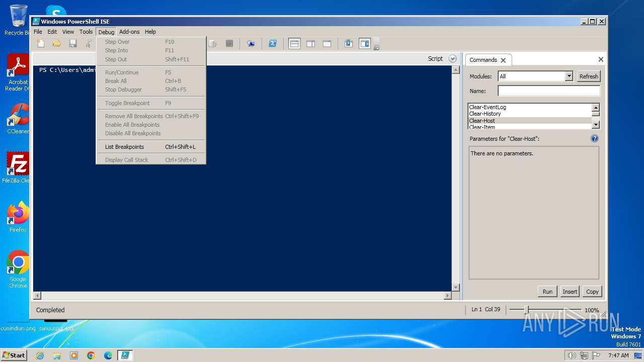The image size is (644, 362).
Task: Focus the Name input field
Action: click(549, 91)
